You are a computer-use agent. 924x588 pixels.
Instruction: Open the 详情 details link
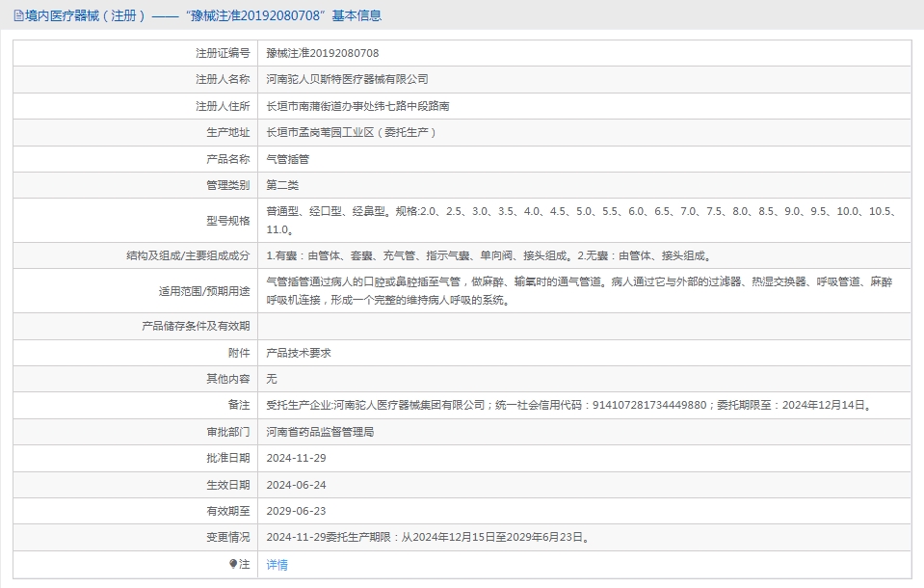point(277,565)
